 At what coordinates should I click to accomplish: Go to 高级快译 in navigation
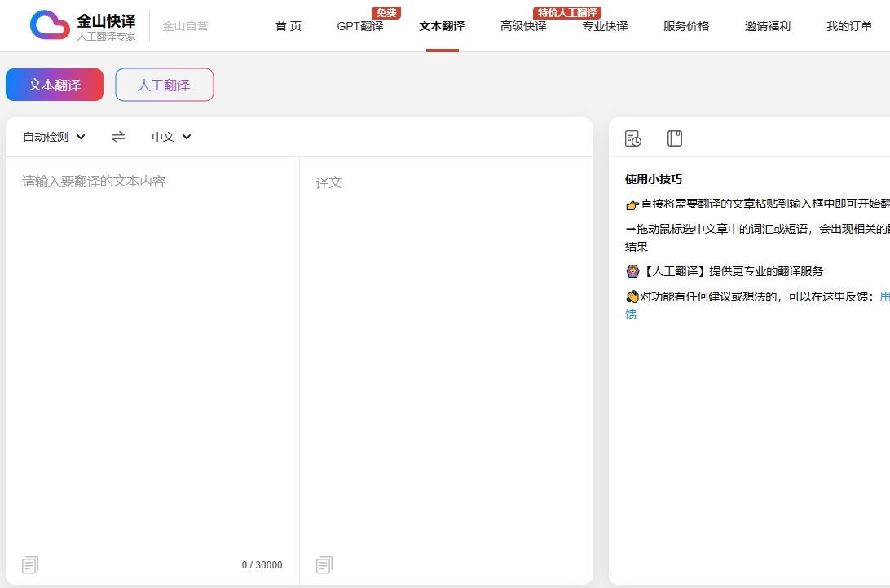pos(523,26)
